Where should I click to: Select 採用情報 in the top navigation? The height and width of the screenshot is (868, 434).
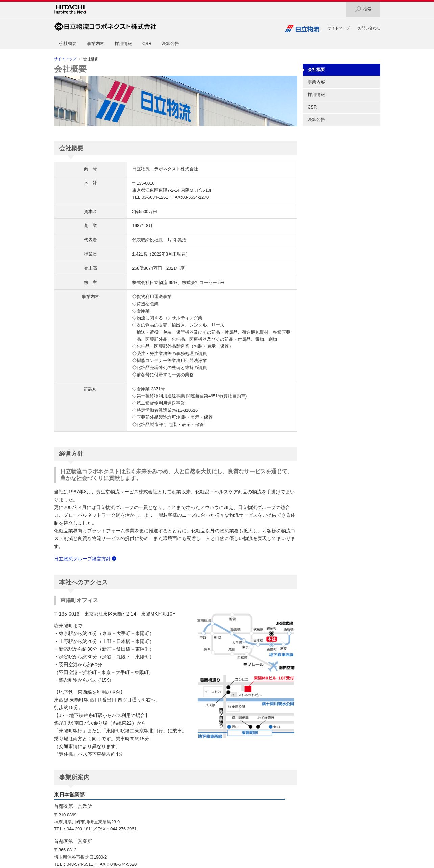tap(123, 44)
